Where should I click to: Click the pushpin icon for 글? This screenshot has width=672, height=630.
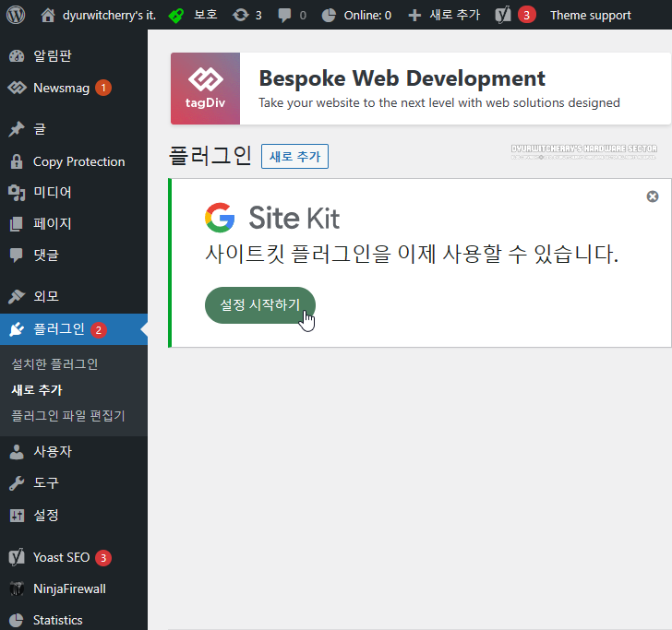(x=17, y=129)
